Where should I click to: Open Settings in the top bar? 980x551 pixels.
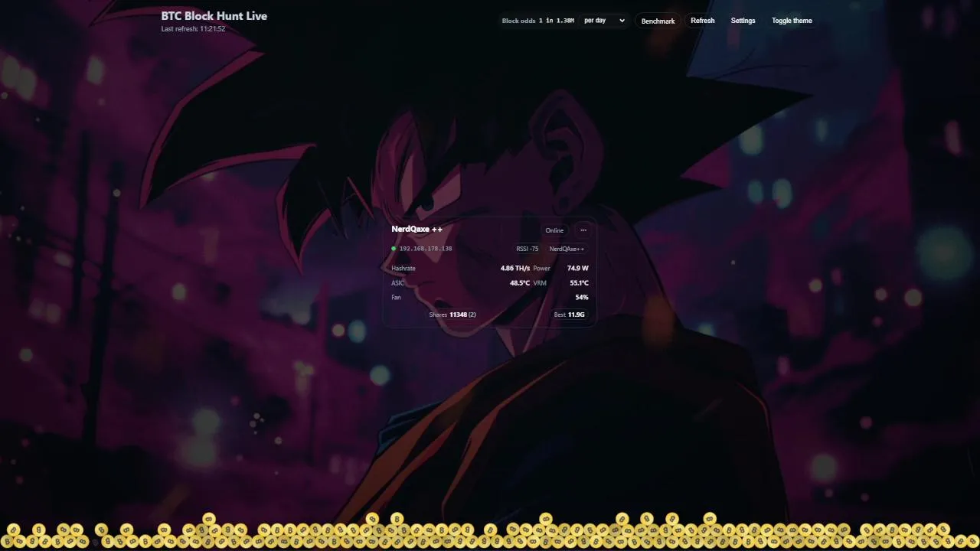(x=743, y=21)
